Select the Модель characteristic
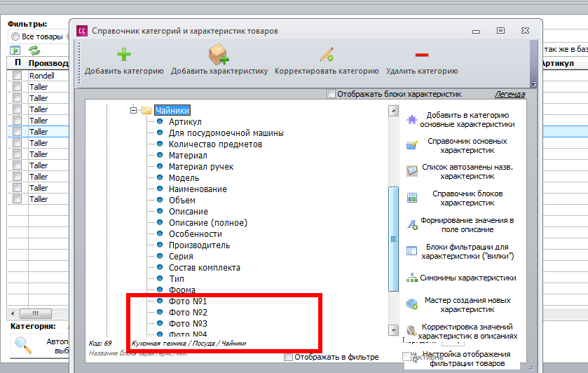Screen dimensions: 588x373 click(184, 178)
